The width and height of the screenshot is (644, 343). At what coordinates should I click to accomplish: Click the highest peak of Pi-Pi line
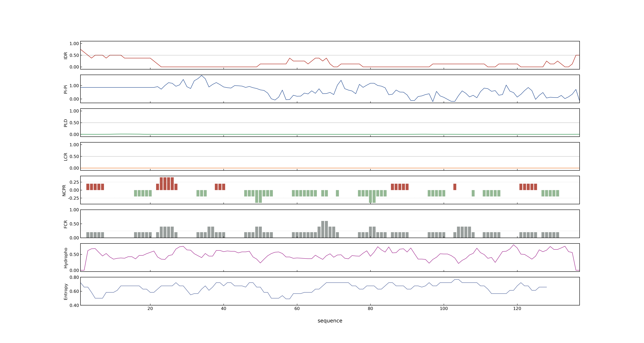(202, 76)
